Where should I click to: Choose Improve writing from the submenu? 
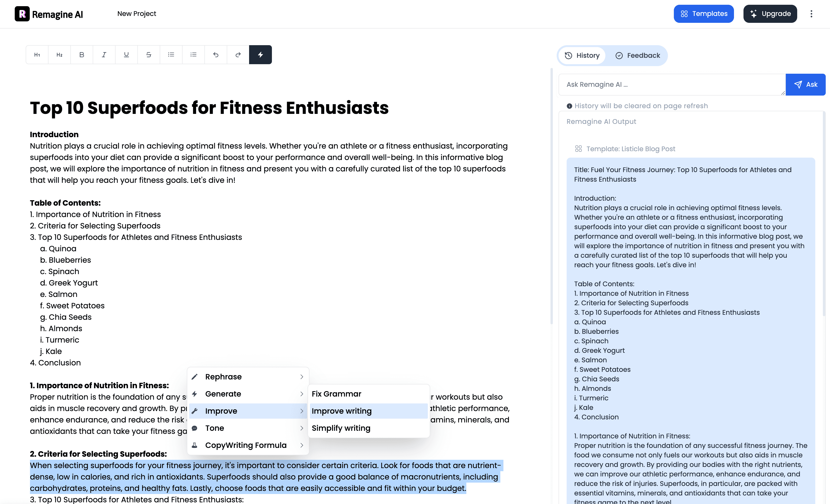click(x=368, y=411)
